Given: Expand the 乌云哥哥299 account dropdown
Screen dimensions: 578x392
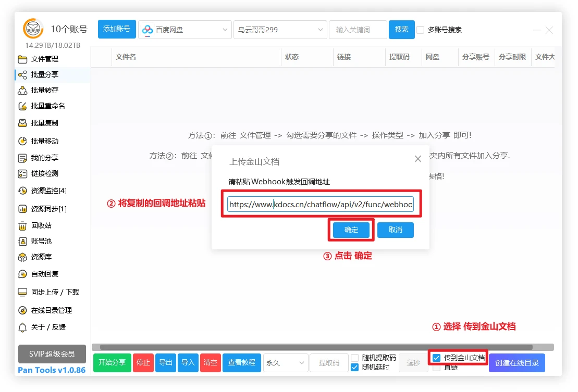Looking at the screenshot, I should [280, 30].
